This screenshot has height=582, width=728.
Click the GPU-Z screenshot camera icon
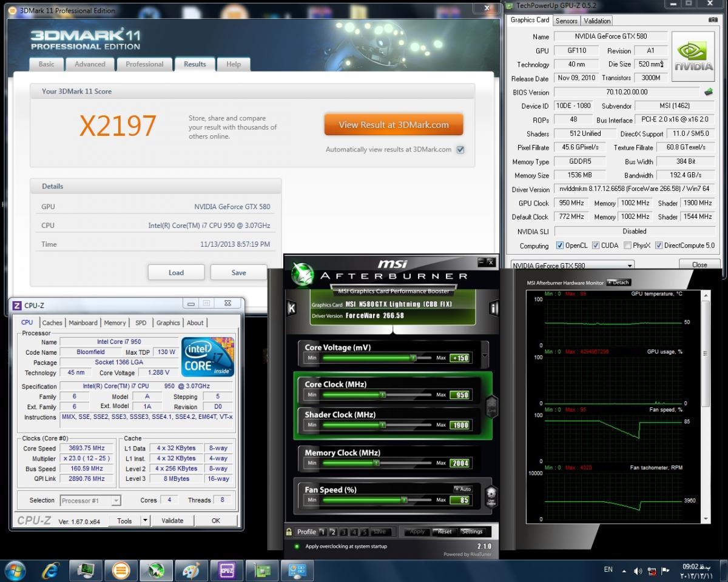pyautogui.click(x=713, y=20)
